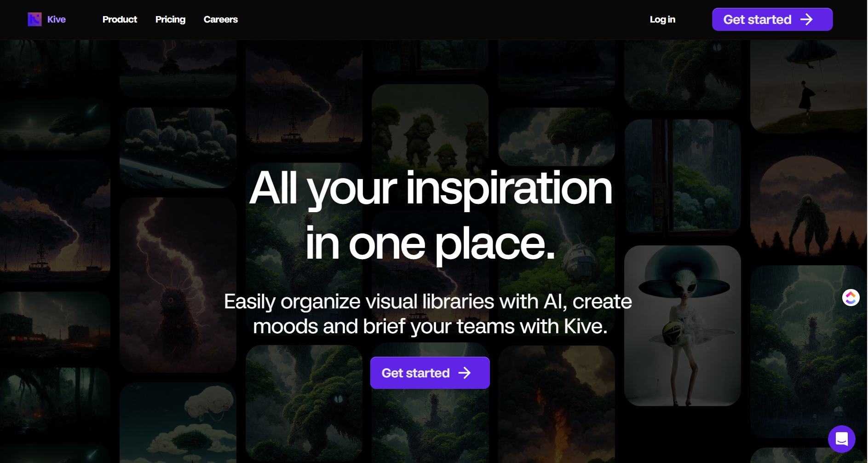This screenshot has height=463, width=868.
Task: Click the Log in link
Action: [662, 19]
